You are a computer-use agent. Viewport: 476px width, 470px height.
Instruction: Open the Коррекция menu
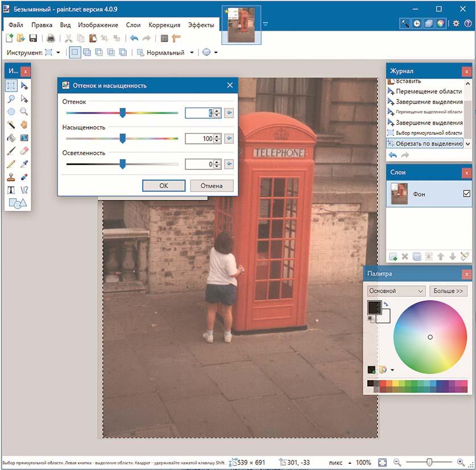pos(164,25)
